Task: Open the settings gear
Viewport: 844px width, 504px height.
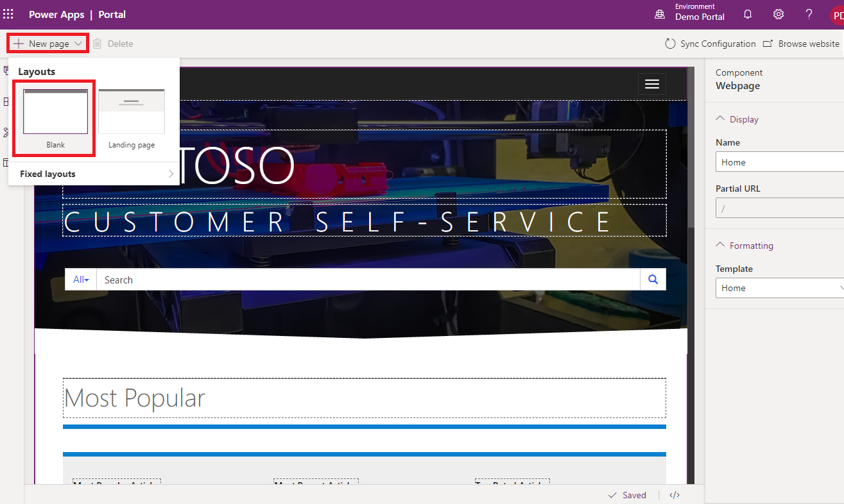Action: [779, 14]
